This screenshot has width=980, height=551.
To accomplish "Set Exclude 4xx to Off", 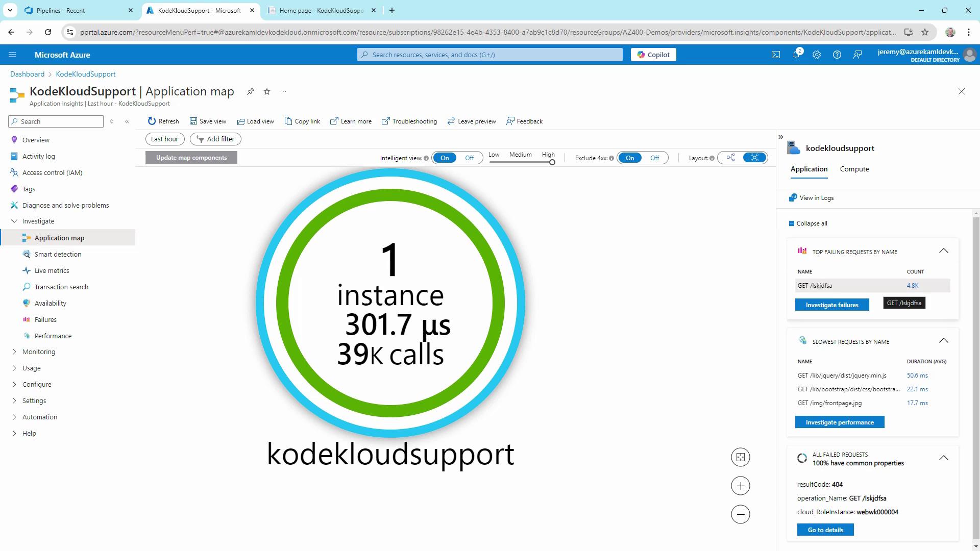I will tap(654, 158).
